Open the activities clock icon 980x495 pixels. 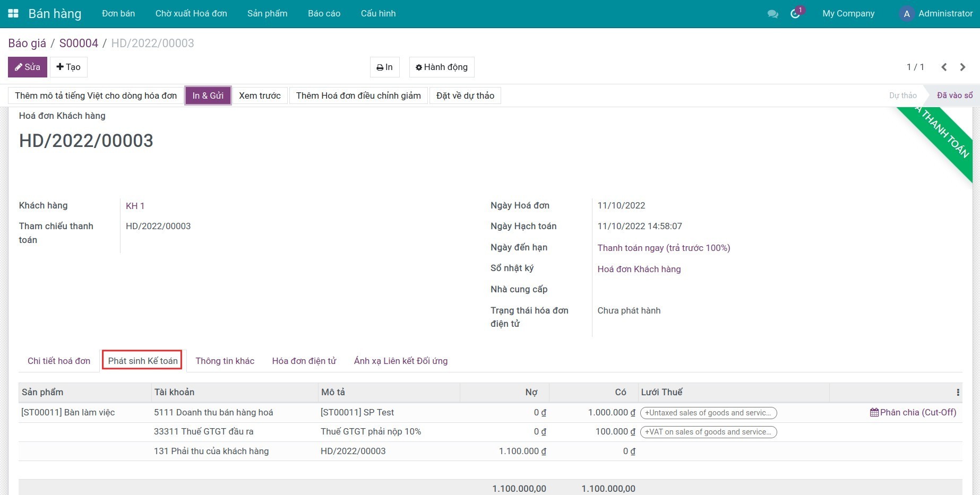(795, 14)
